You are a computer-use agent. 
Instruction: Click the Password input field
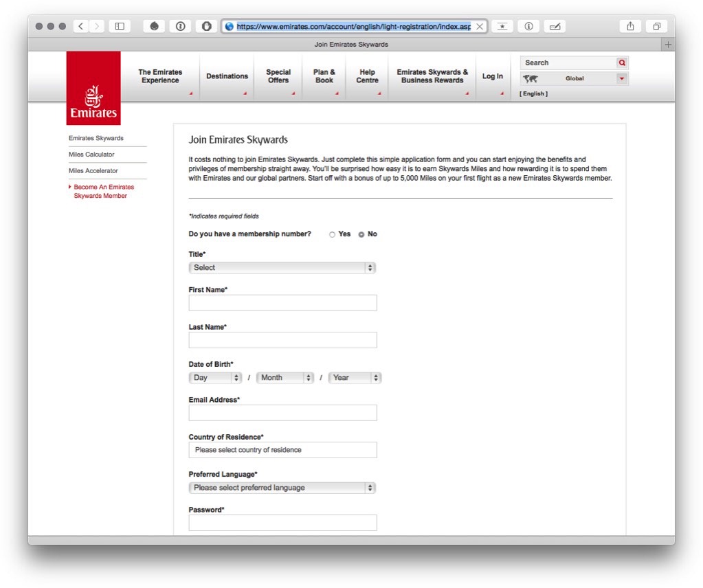[282, 523]
